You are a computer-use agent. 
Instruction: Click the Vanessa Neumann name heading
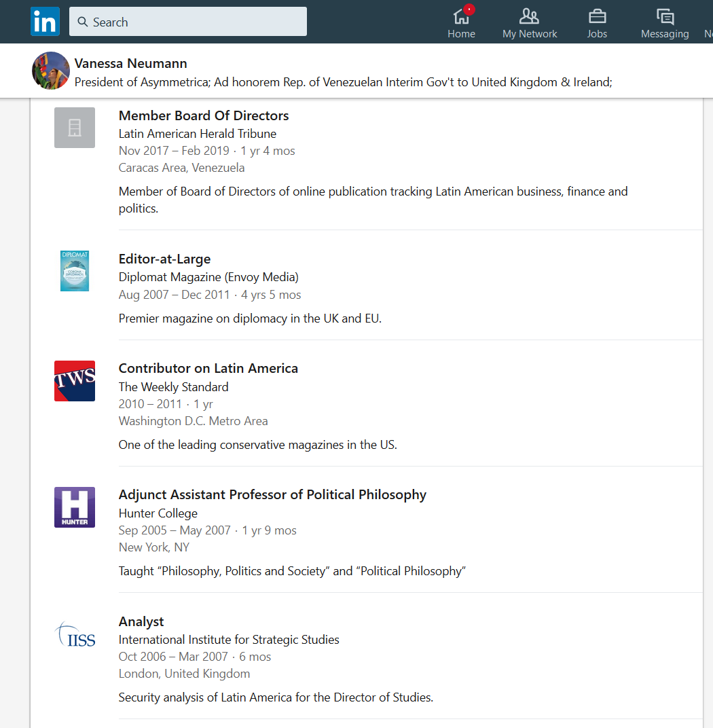131,63
